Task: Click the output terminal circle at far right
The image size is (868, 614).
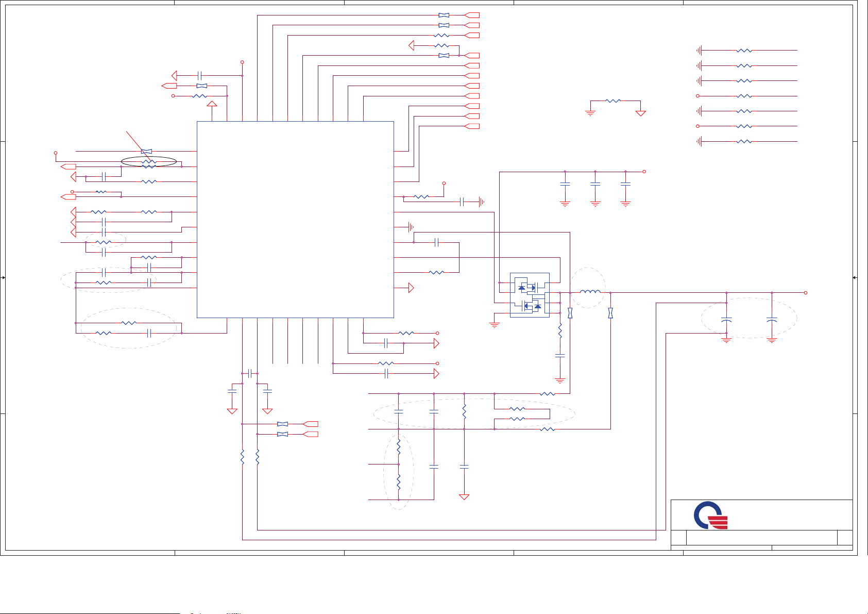Action: coord(806,293)
